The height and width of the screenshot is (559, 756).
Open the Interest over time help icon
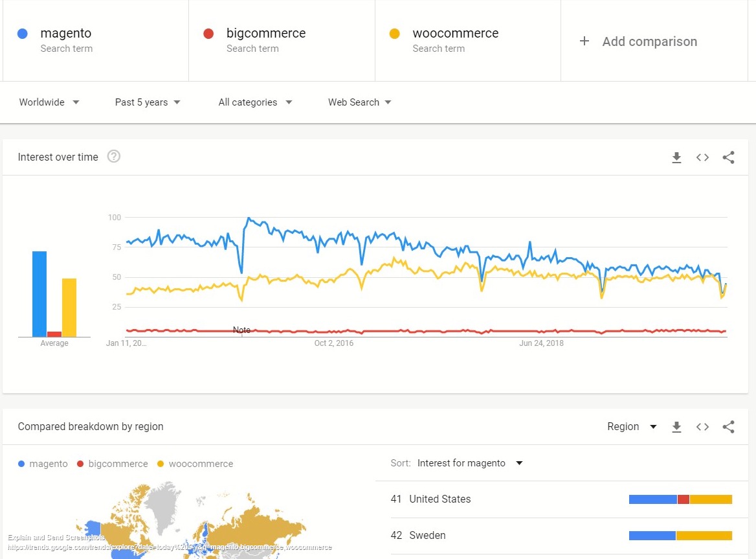pos(114,156)
